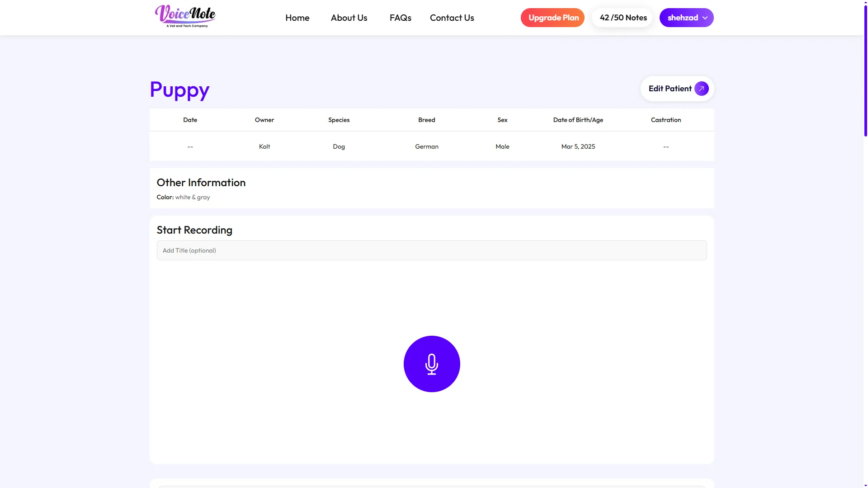Start recording with the microphone button
The height and width of the screenshot is (488, 868).
(x=432, y=364)
